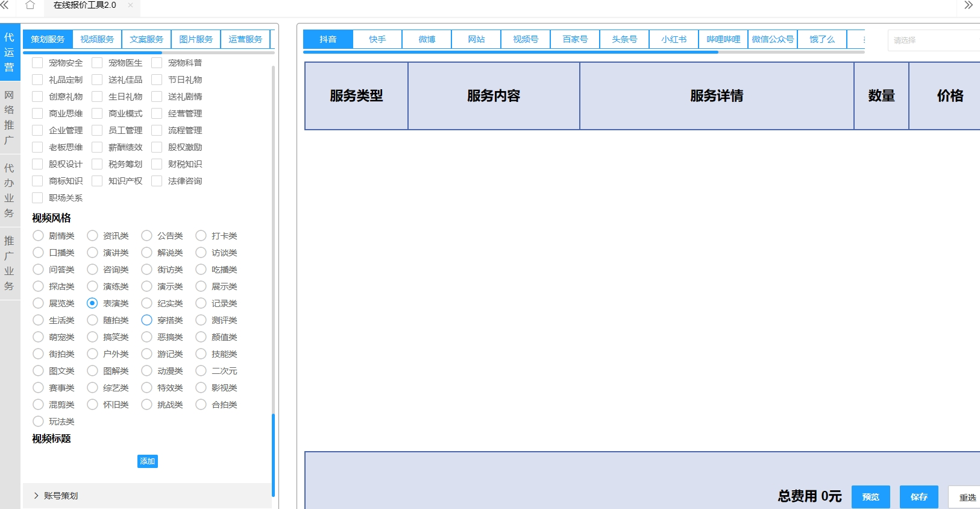Click the home icon in the tab bar
The image size is (980, 509).
(30, 5)
